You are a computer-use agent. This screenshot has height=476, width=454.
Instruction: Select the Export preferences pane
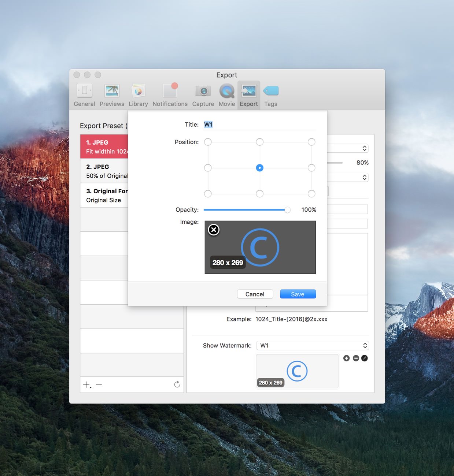pyautogui.click(x=249, y=95)
